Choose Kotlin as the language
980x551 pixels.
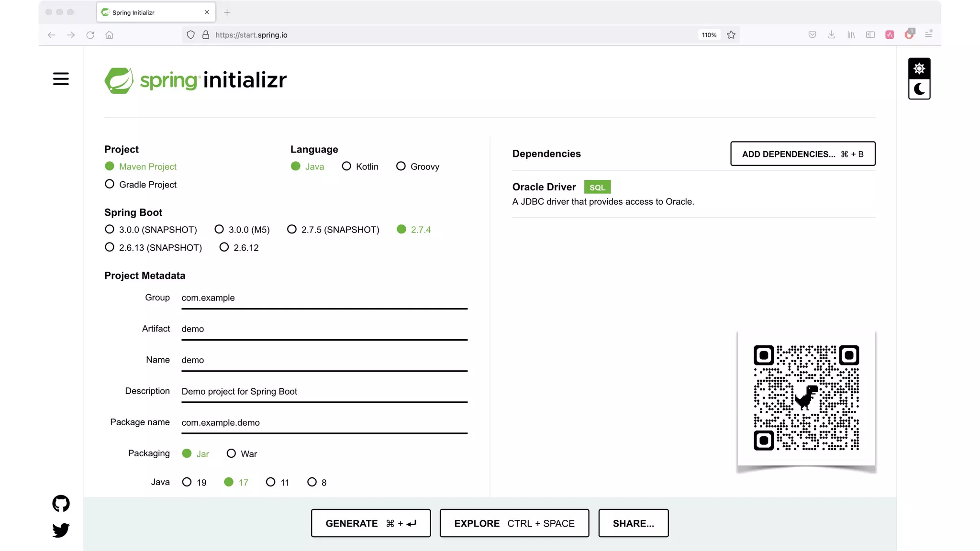pos(360,166)
